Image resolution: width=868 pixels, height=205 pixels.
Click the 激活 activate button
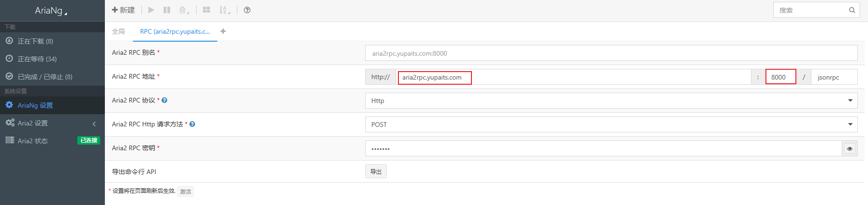coord(185,191)
